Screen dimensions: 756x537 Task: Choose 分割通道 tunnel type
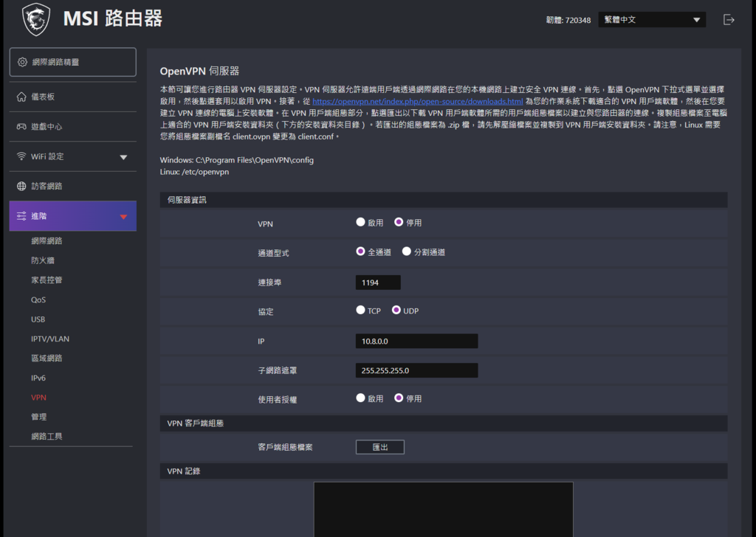407,252
